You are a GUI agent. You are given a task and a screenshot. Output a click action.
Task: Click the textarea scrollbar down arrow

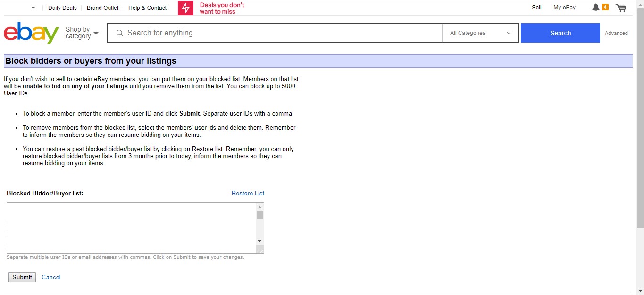(259, 241)
